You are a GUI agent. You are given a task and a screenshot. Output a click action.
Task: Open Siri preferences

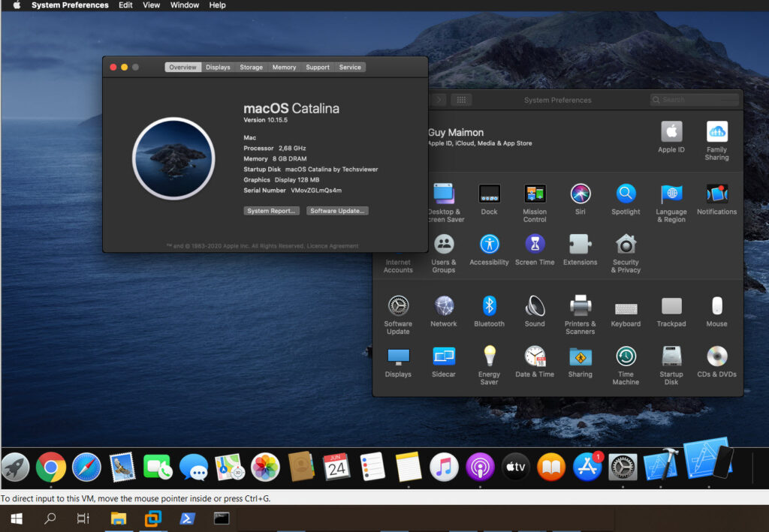pyautogui.click(x=581, y=200)
